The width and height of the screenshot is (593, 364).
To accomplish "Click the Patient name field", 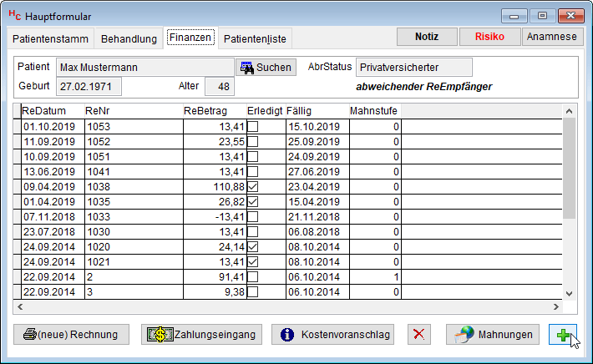I will pos(144,68).
